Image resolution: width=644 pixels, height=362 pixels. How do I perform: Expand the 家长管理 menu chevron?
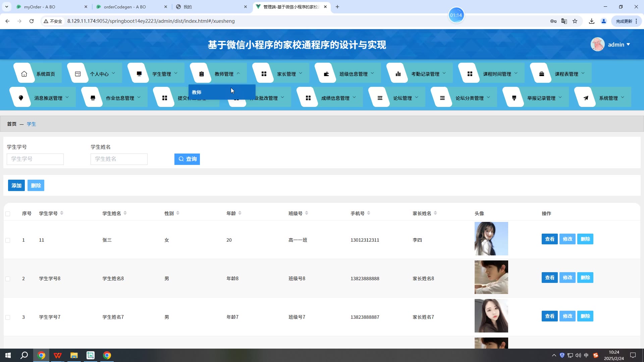[x=301, y=73]
